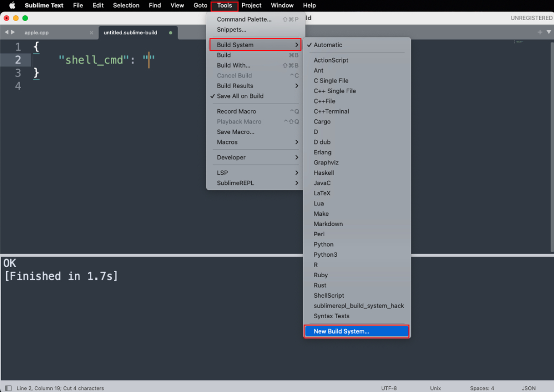Select Cargo build system
This screenshot has width=554, height=392.
click(357, 121)
